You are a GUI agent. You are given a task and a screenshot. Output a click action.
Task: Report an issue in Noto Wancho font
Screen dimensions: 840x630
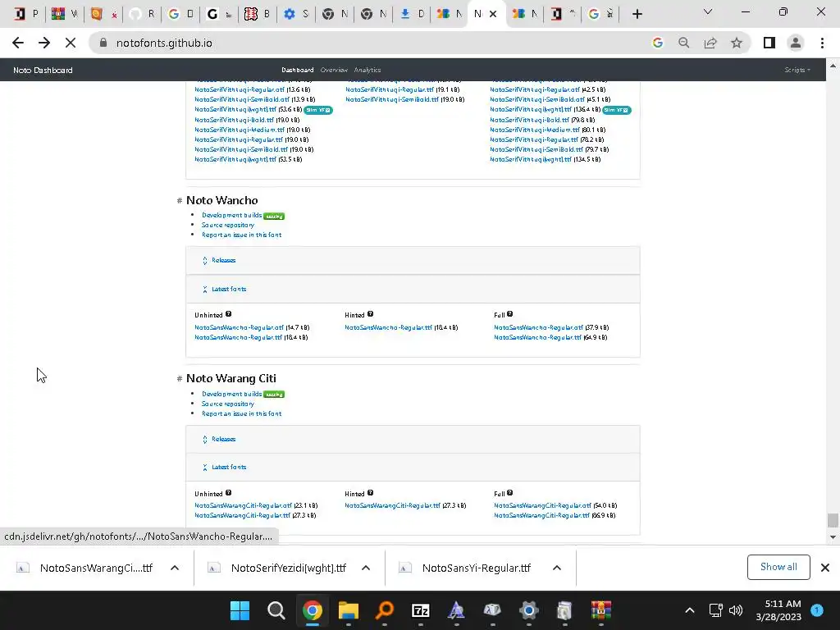[242, 235]
